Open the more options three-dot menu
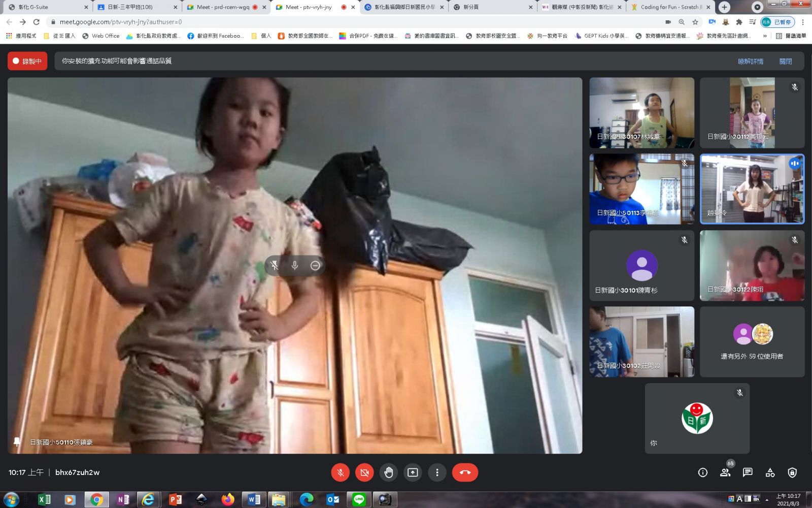Viewport: 812px width, 508px height. [437, 472]
